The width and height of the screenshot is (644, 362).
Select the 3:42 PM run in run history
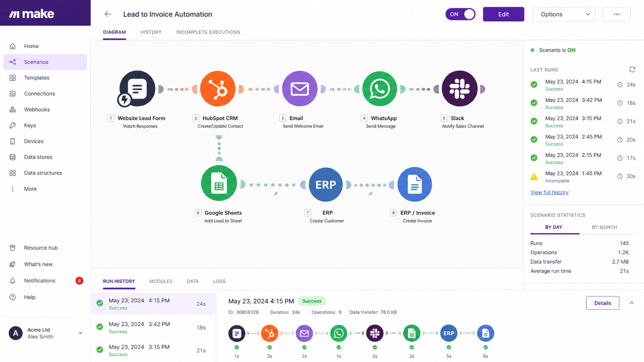click(x=153, y=327)
